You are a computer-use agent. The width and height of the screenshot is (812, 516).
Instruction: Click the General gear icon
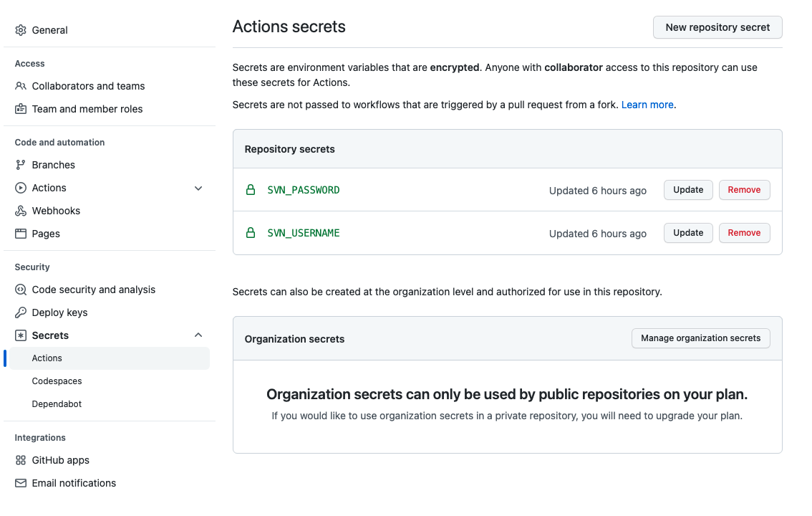coord(21,30)
